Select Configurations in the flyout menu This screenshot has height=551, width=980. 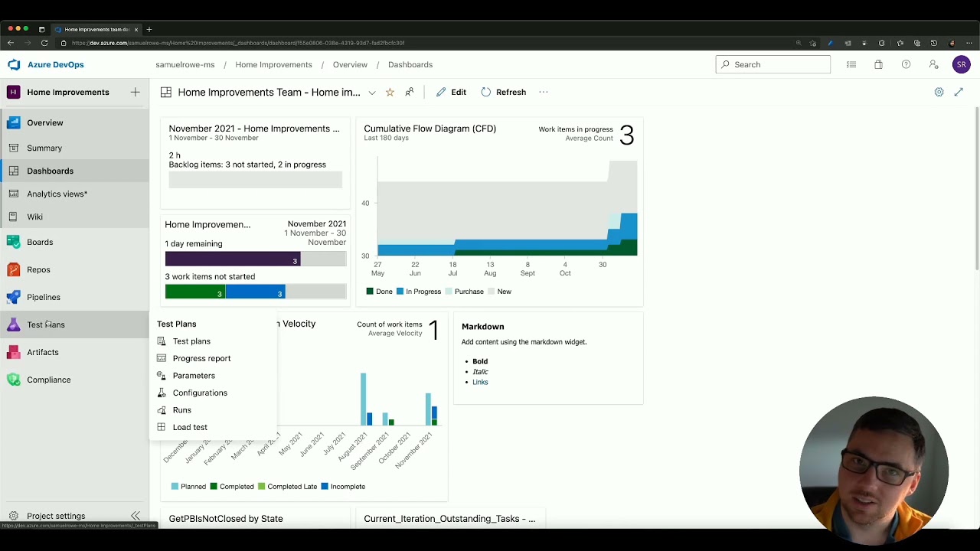[200, 393]
